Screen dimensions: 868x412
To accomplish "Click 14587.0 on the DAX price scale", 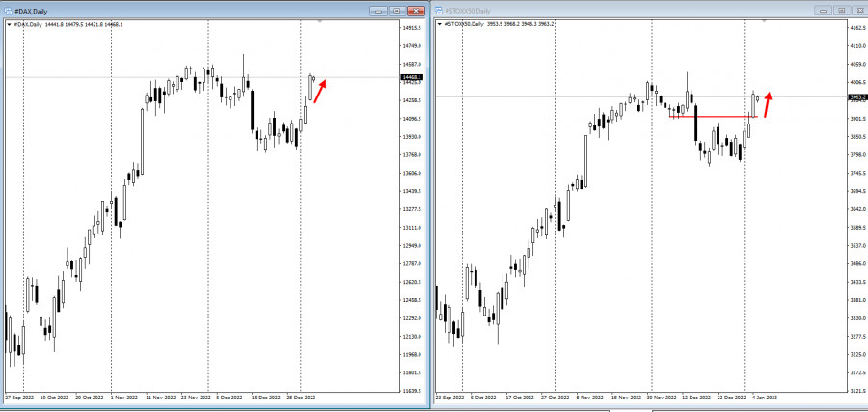I will coord(414,65).
